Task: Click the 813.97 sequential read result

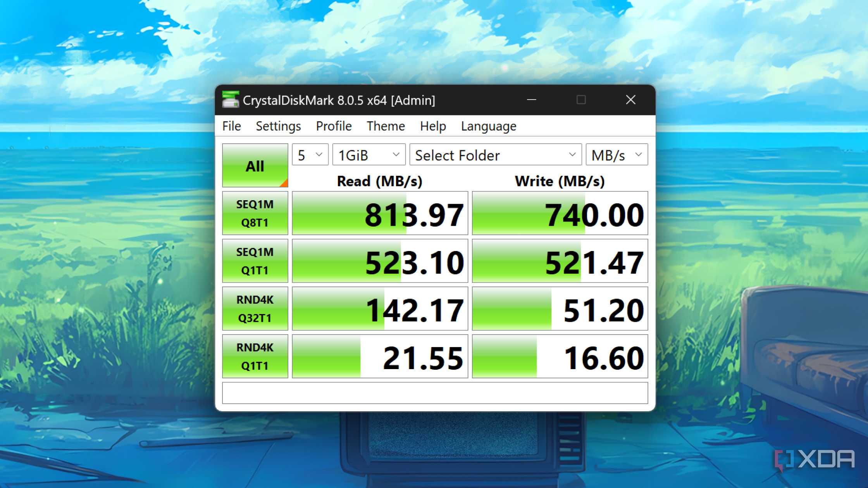Action: [380, 213]
